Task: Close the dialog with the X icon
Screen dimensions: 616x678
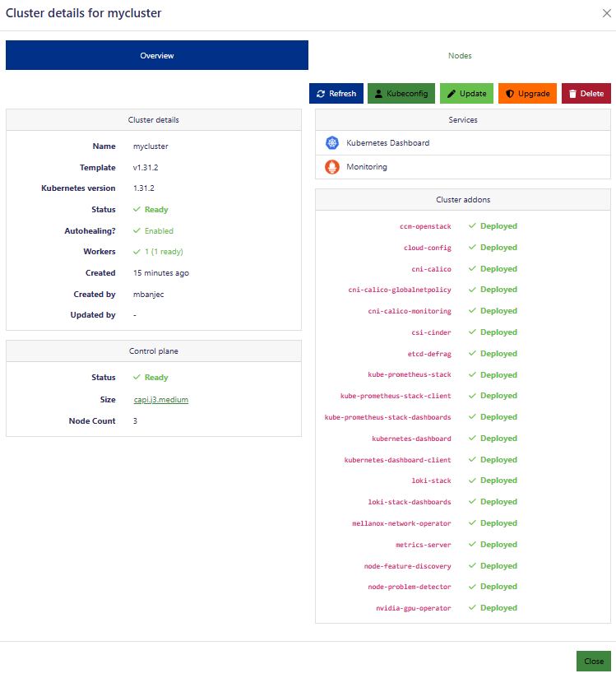Action: pyautogui.click(x=607, y=13)
